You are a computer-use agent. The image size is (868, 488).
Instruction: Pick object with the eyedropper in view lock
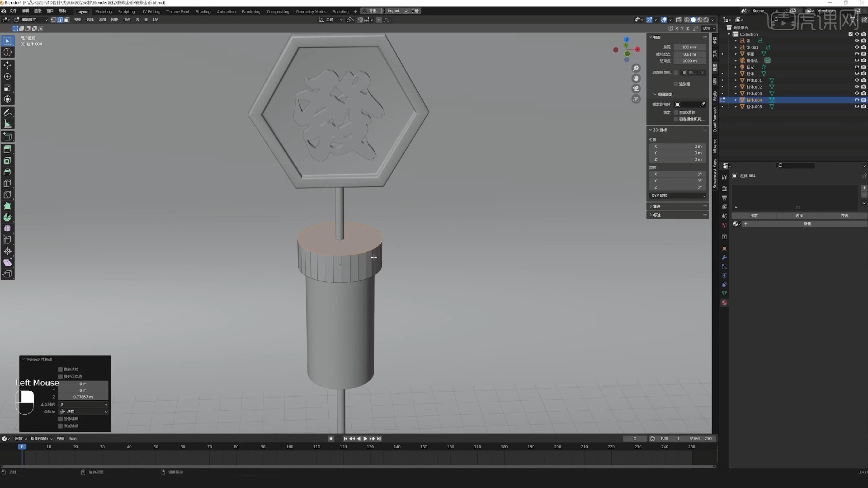tap(703, 104)
